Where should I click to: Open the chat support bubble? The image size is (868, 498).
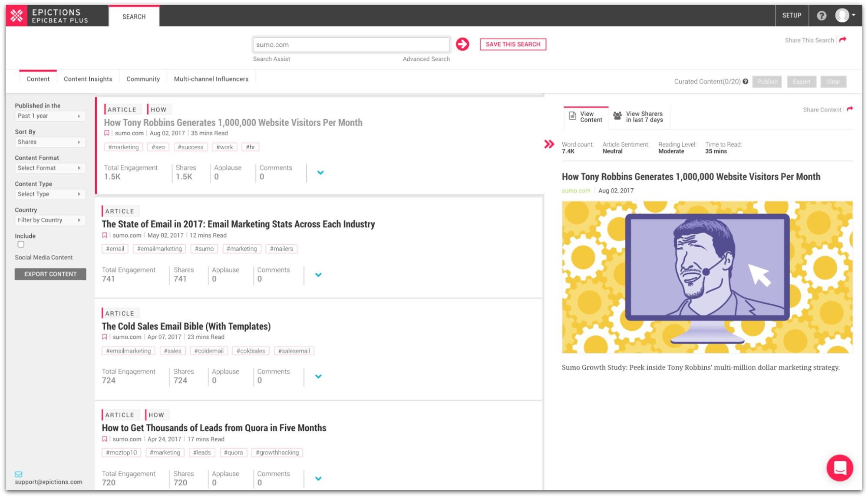(840, 468)
